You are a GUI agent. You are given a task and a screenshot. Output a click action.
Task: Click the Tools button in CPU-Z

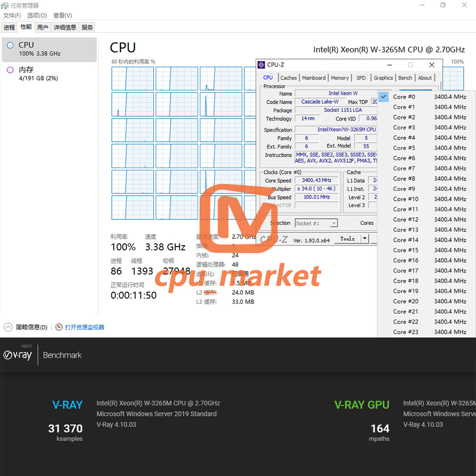(347, 239)
